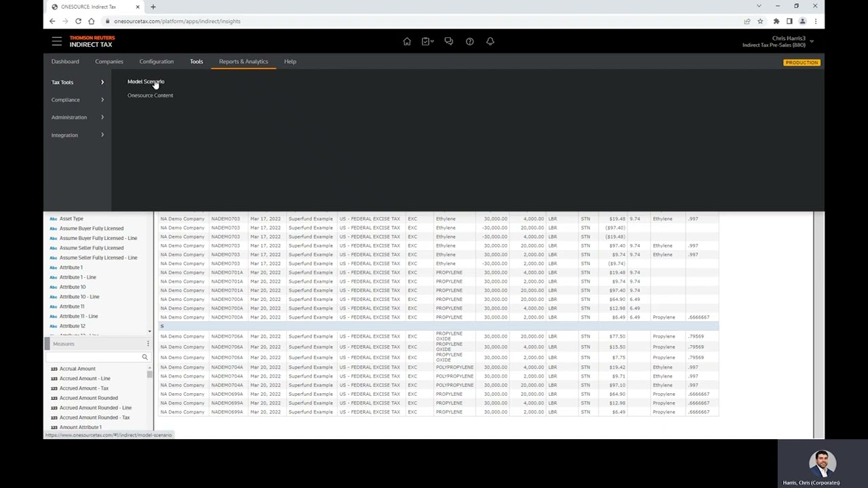This screenshot has width=868, height=488.
Task: Open a new browser tab
Action: pos(153,7)
